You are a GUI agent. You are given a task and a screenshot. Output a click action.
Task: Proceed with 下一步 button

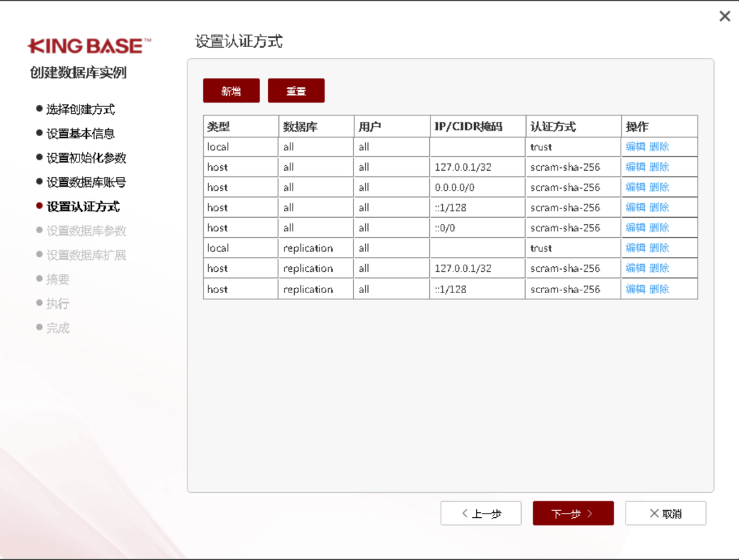573,513
